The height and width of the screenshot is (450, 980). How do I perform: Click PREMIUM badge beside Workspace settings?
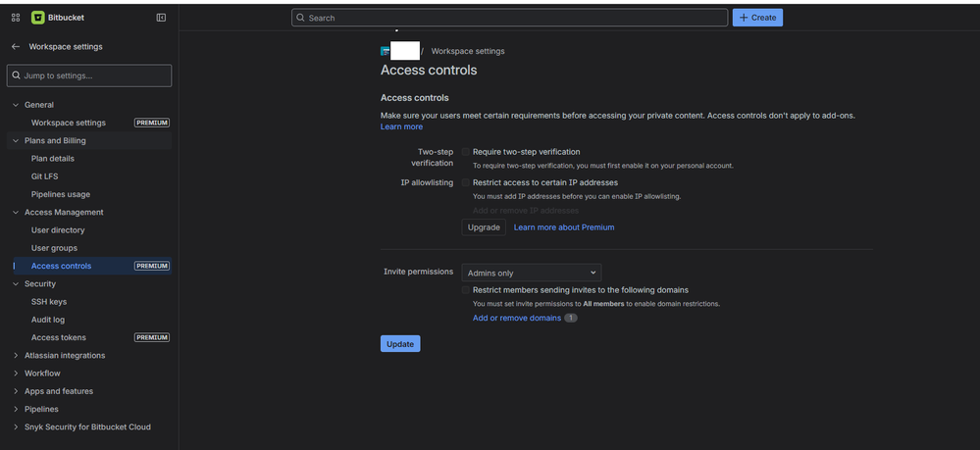click(x=152, y=124)
